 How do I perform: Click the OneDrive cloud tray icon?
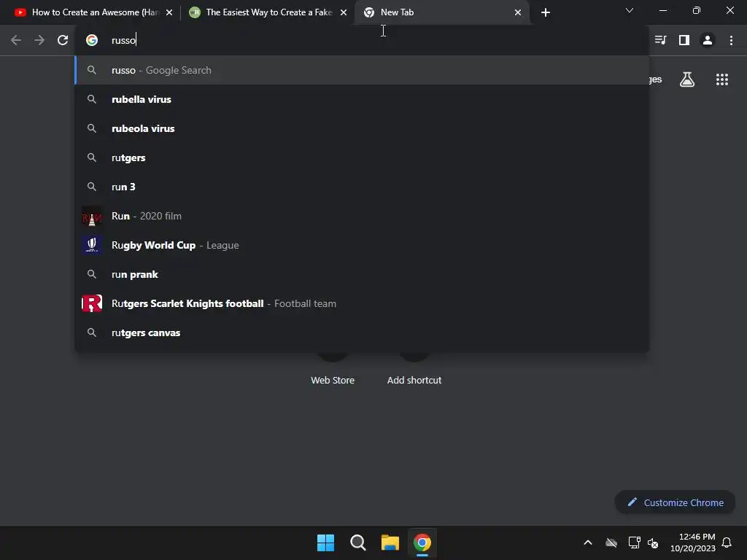(x=611, y=542)
